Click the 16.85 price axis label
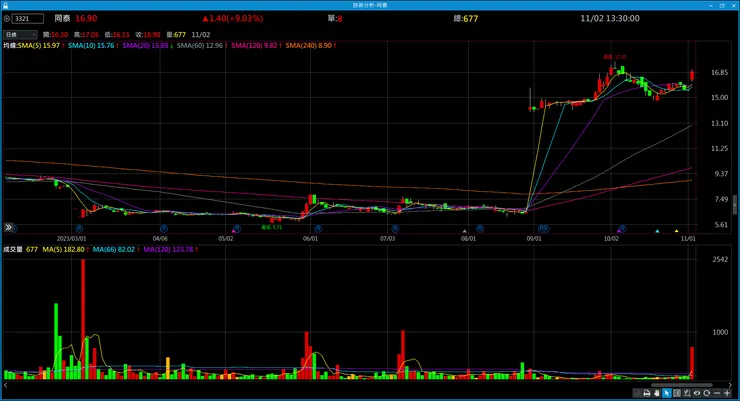Screen dimensions: 740x401 [719, 73]
